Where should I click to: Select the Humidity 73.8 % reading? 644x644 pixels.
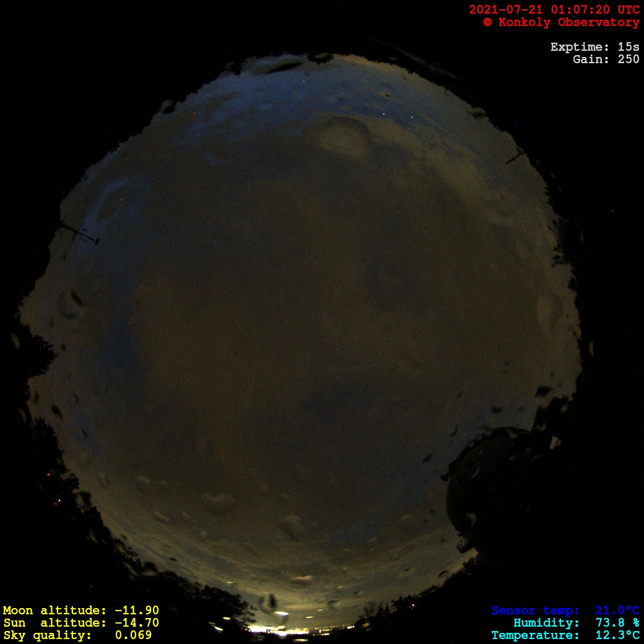coord(576,623)
